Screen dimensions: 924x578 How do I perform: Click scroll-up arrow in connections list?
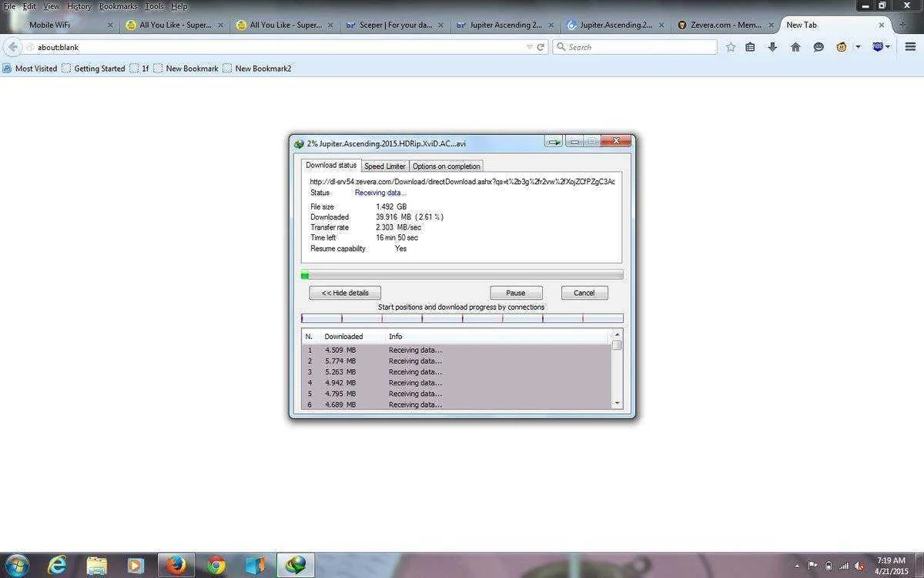tap(617, 335)
